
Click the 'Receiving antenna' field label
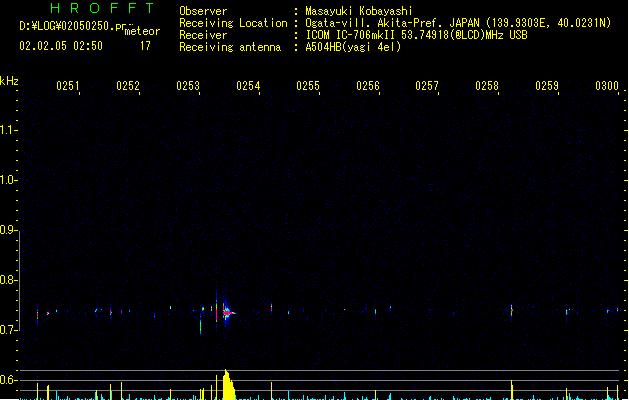tap(230, 47)
